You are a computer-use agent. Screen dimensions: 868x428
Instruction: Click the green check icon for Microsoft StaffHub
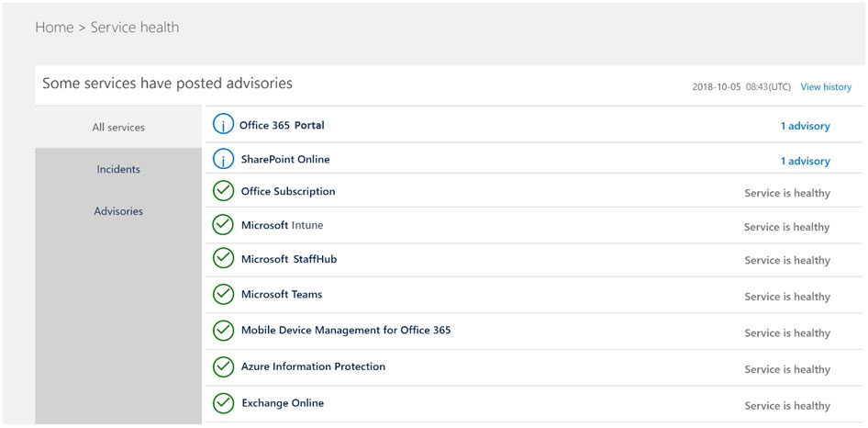point(223,259)
